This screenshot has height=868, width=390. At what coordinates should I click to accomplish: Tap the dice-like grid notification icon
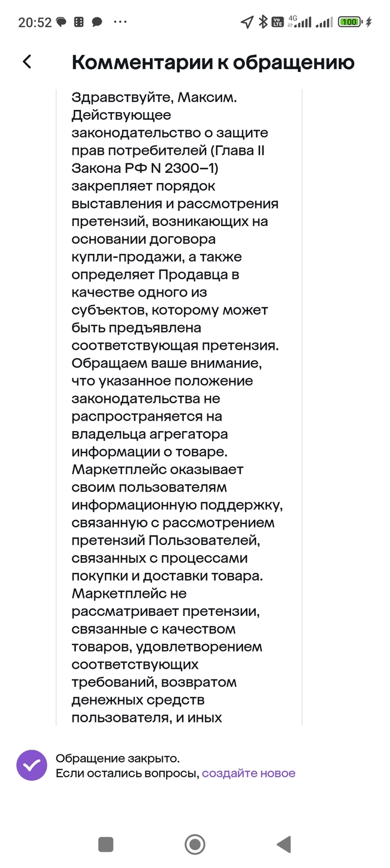79,22
